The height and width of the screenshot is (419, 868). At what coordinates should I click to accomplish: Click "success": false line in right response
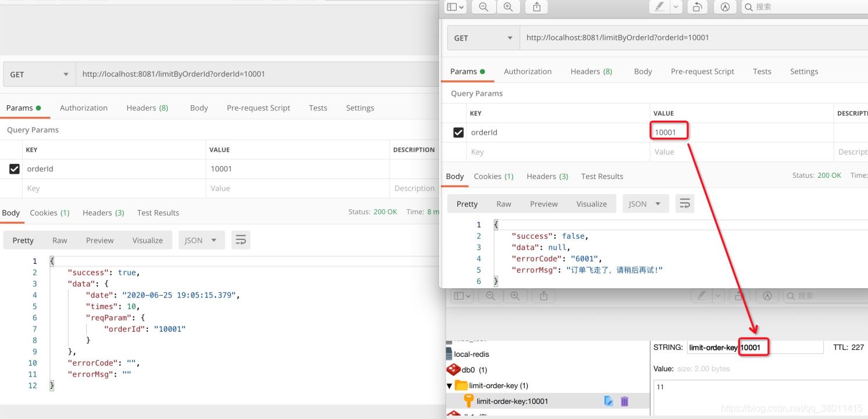pos(550,236)
